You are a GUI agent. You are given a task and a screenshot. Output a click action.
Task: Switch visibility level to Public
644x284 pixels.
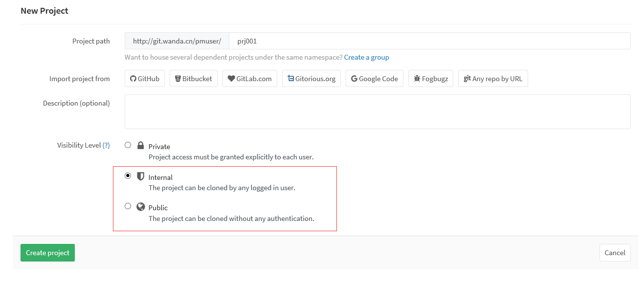point(128,206)
